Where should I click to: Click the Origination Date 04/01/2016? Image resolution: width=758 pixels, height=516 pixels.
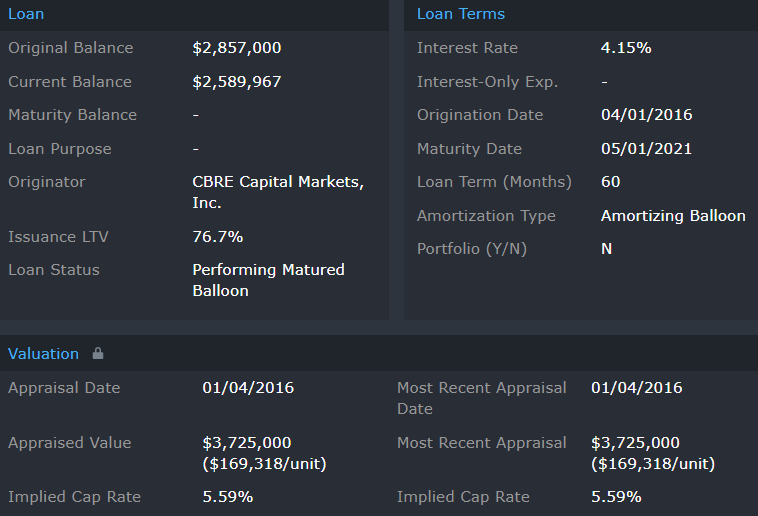pos(646,115)
